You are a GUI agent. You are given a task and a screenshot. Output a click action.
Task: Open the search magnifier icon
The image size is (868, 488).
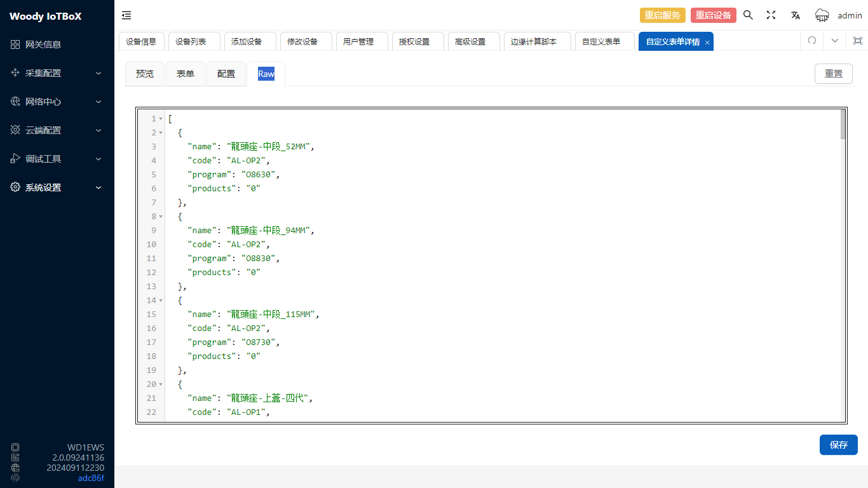click(748, 15)
